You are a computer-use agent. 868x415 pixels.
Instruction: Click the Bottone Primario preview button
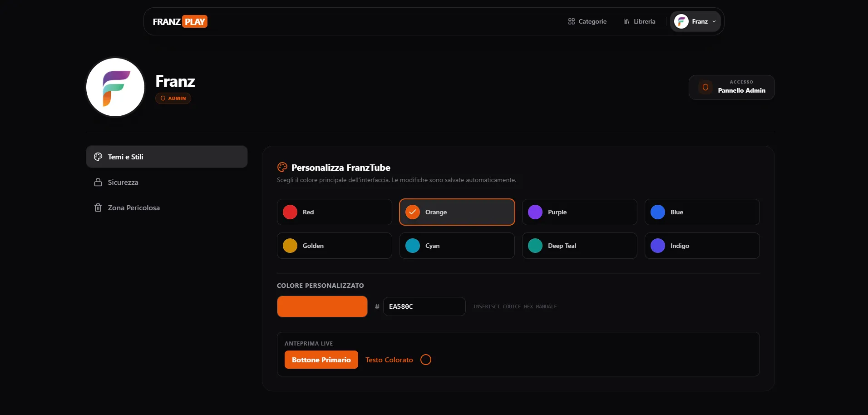(321, 360)
